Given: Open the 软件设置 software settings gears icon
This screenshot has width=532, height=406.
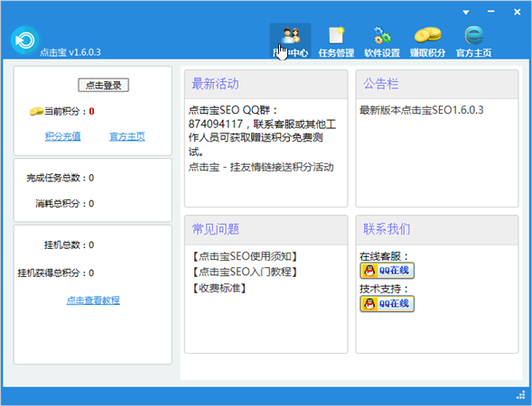Looking at the screenshot, I should 382,41.
